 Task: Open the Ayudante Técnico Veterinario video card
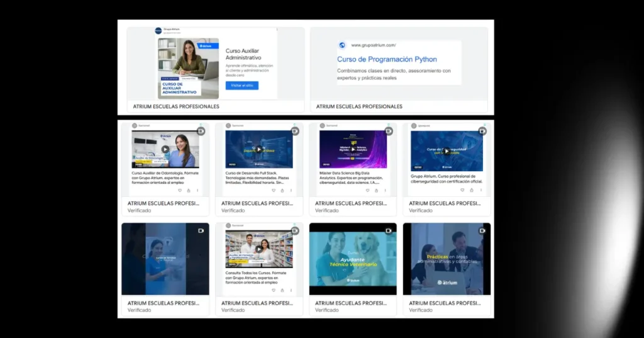point(353,259)
